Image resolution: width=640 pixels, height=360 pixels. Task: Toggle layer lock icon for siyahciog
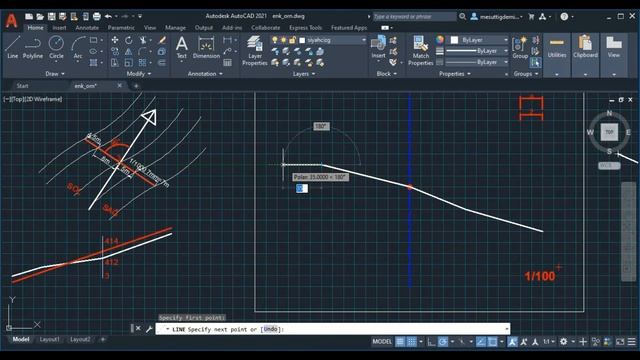pos(293,40)
